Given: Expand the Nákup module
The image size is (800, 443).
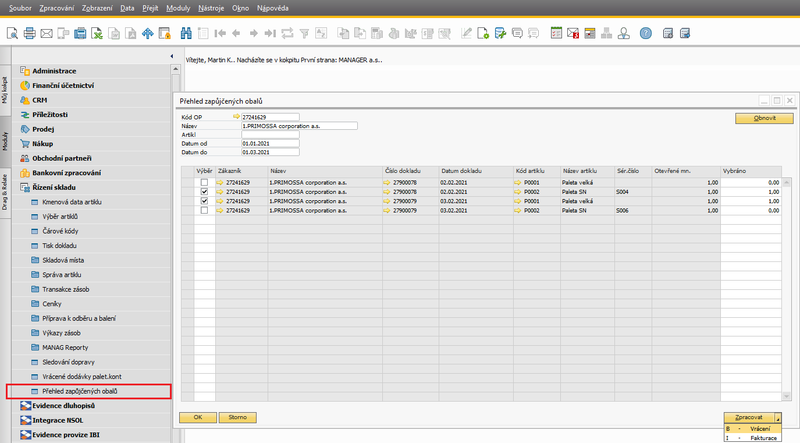Looking at the screenshot, I should point(42,144).
